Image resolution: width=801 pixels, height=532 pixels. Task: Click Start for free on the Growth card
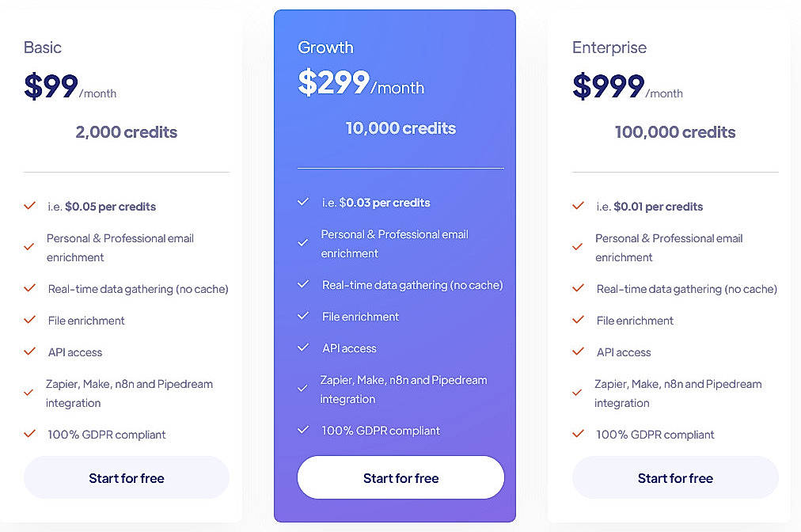[x=400, y=477]
